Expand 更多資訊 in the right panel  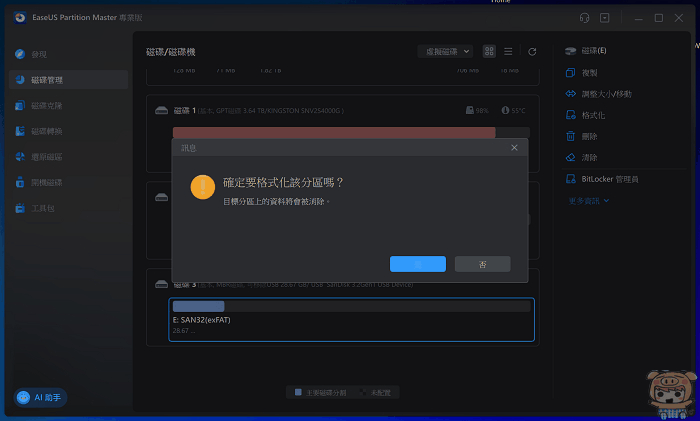(589, 200)
